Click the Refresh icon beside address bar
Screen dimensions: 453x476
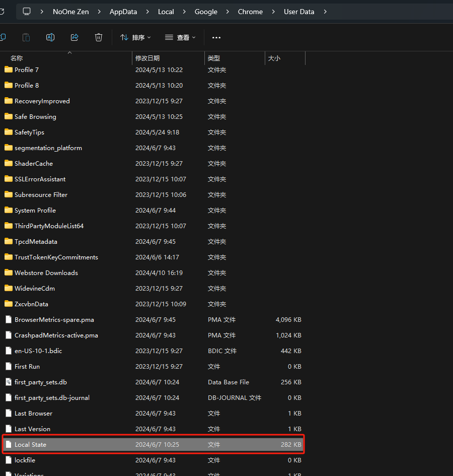tap(3, 12)
